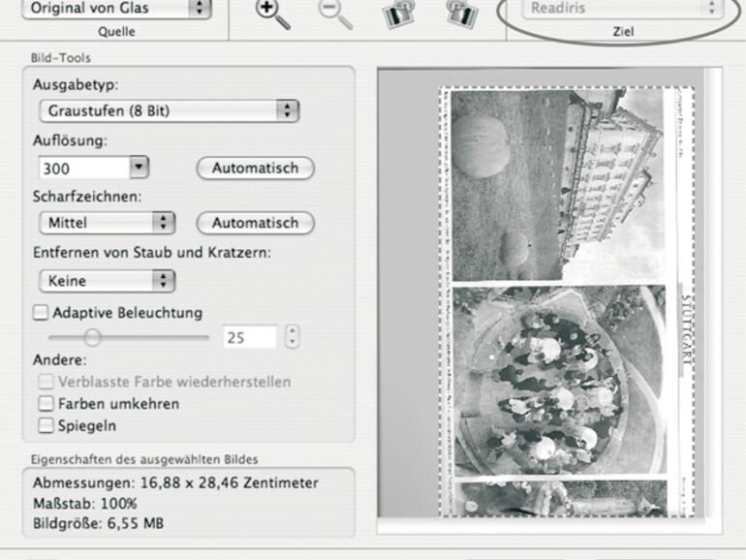Click the scanned Stuttgart preview image

pyautogui.click(x=566, y=301)
